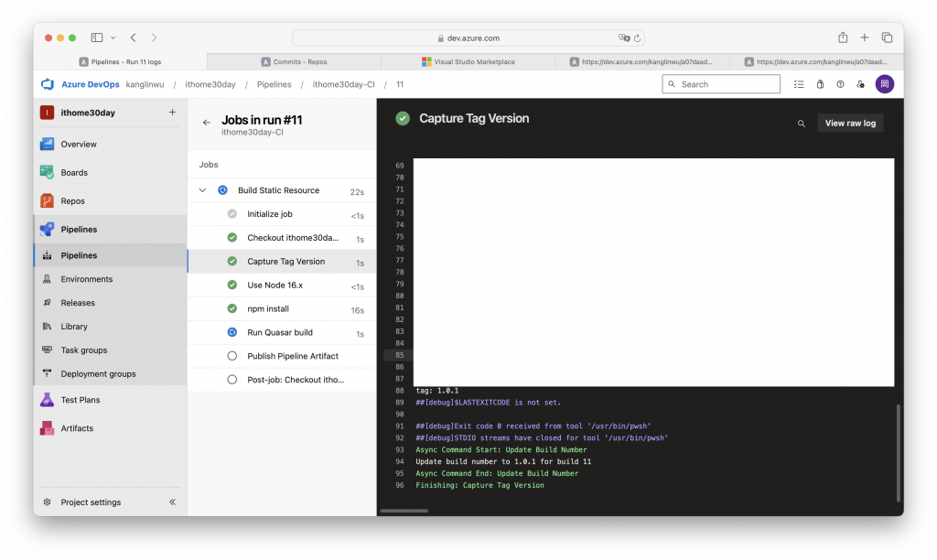The width and height of the screenshot is (937, 560).
Task: Open the Safari tab group dropdown chevron
Action: (113, 38)
